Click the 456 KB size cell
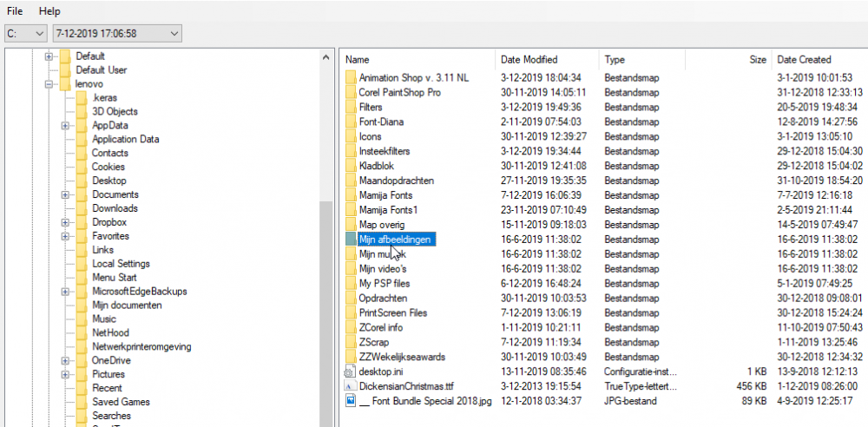 (x=753, y=386)
